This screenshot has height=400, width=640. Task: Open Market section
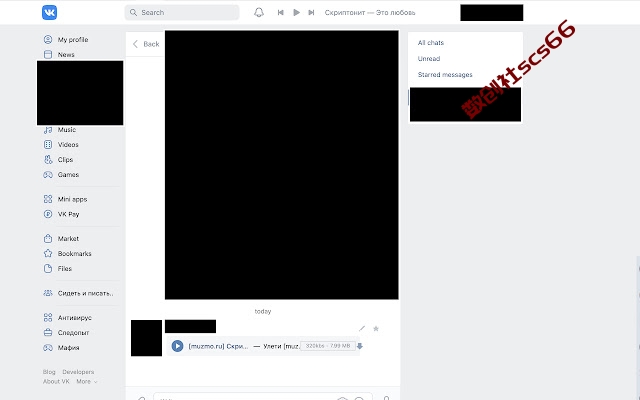point(68,239)
